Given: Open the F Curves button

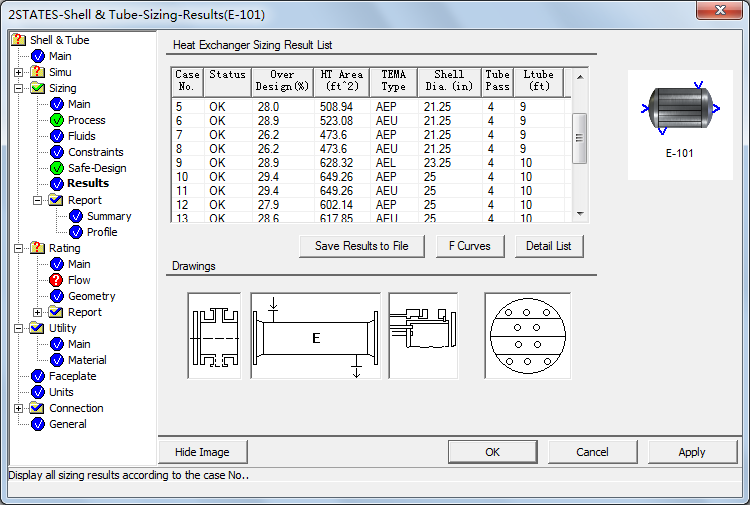Looking at the screenshot, I should [470, 246].
